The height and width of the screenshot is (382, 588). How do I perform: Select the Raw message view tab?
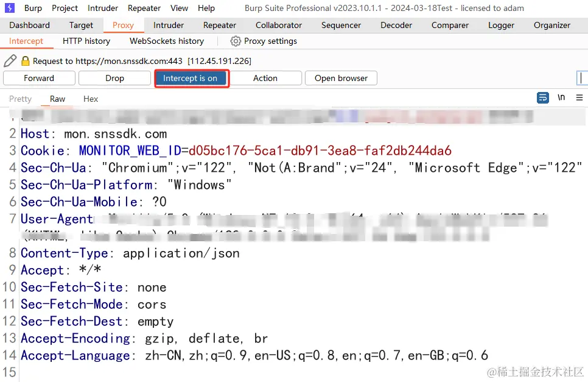(57, 99)
